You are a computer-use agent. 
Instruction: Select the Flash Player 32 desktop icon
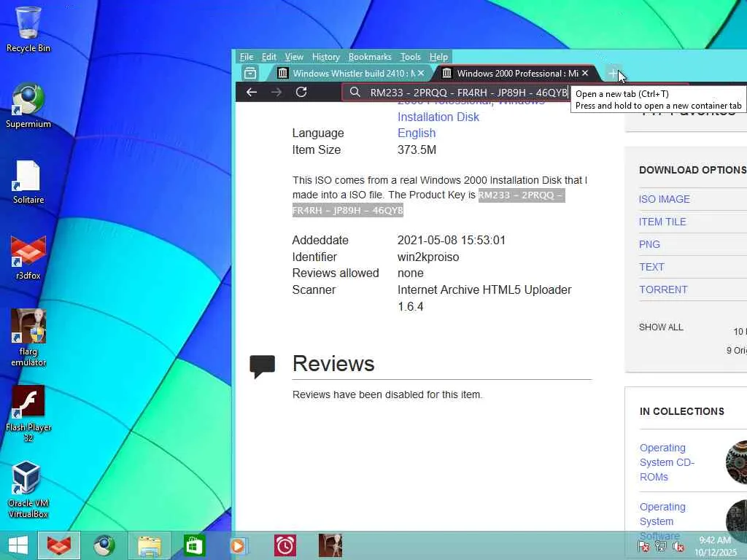pos(28,414)
